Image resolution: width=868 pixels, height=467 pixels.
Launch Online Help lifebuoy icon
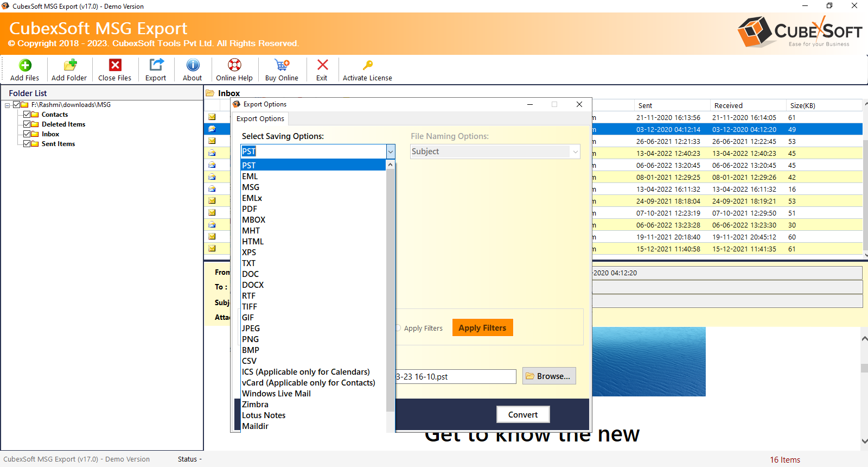click(234, 66)
